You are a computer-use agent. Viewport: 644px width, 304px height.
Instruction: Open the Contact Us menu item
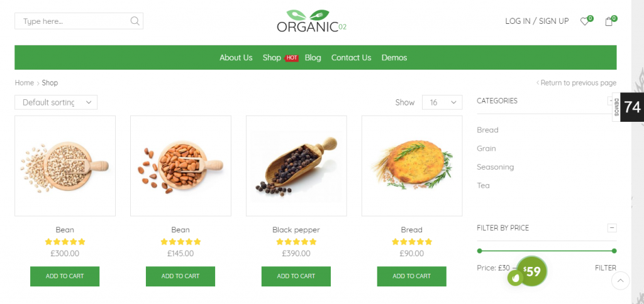(351, 58)
